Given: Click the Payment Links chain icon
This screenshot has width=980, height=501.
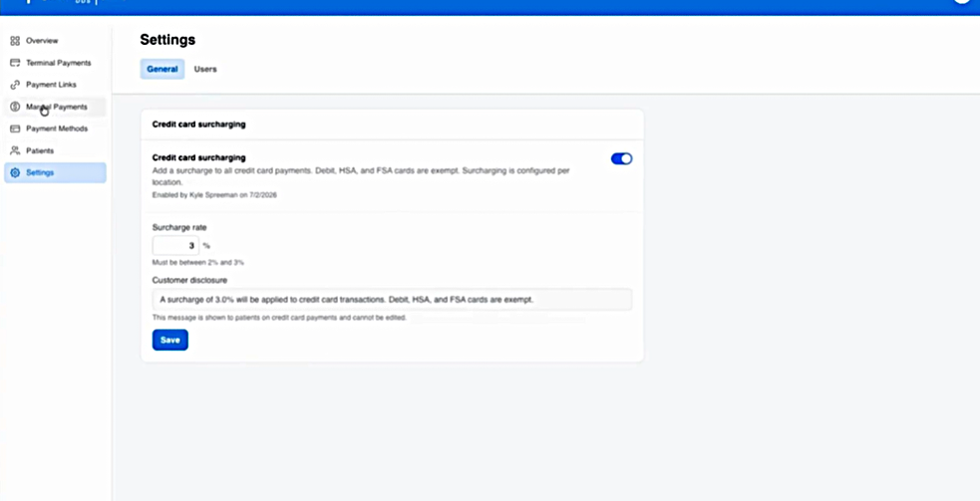Looking at the screenshot, I should (15, 85).
